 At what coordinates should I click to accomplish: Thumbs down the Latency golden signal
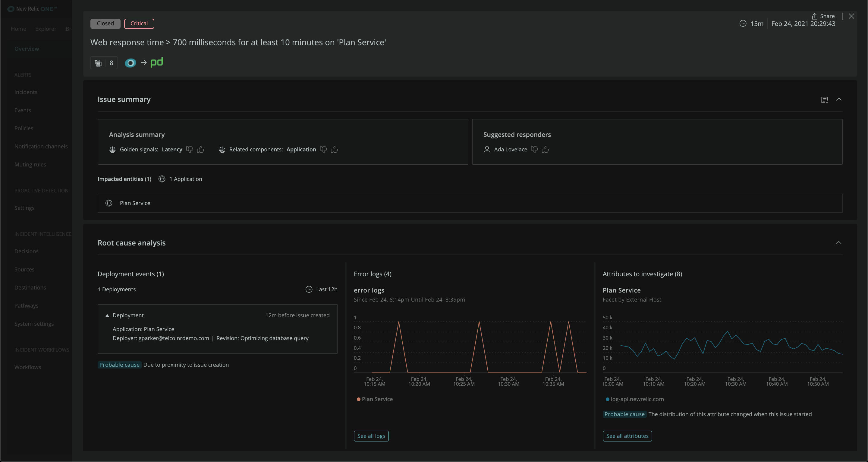(x=190, y=149)
